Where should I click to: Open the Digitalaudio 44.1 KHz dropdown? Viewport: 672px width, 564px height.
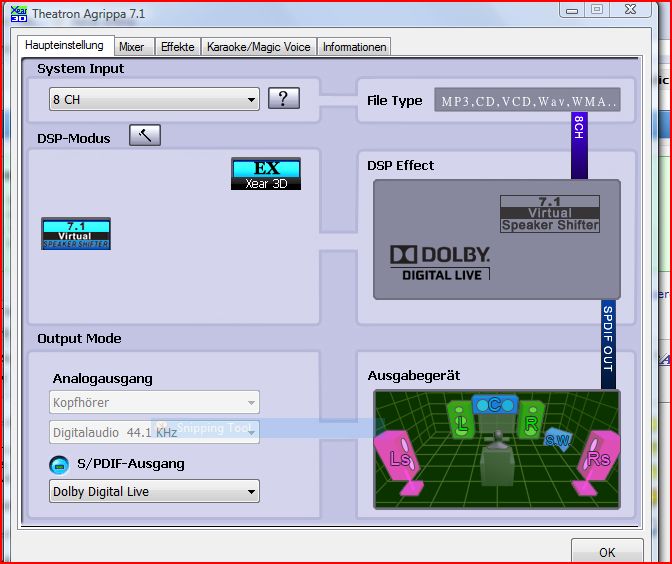click(154, 432)
